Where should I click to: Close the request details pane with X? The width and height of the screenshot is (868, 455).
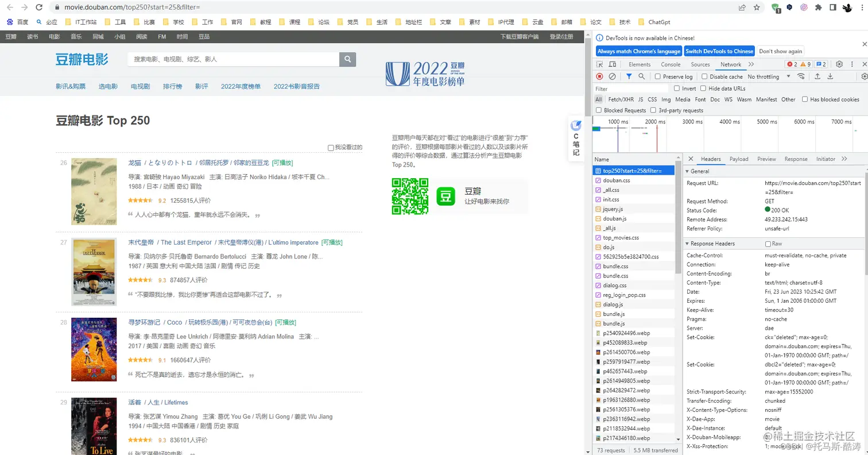(x=691, y=159)
